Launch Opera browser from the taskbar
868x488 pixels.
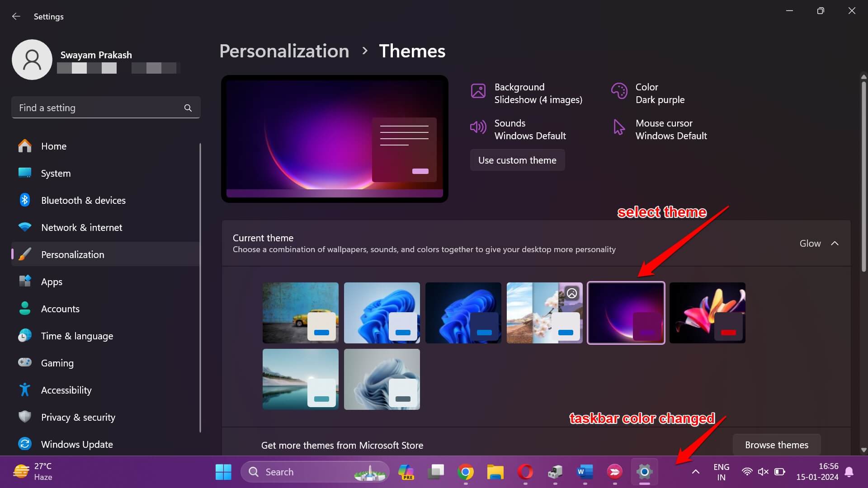click(525, 472)
